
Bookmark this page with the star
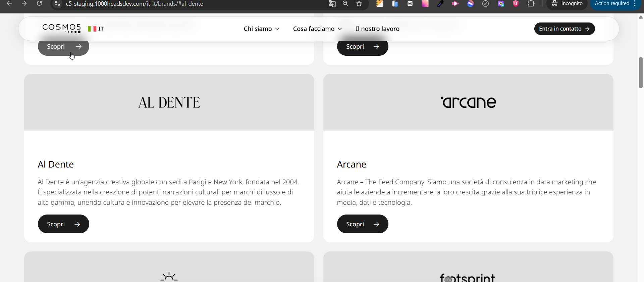359,4
